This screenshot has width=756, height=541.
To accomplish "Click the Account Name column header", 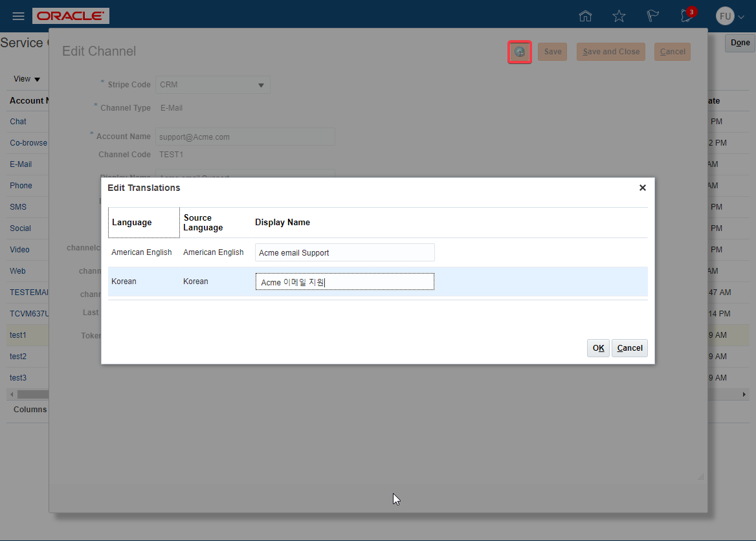I will (x=28, y=100).
